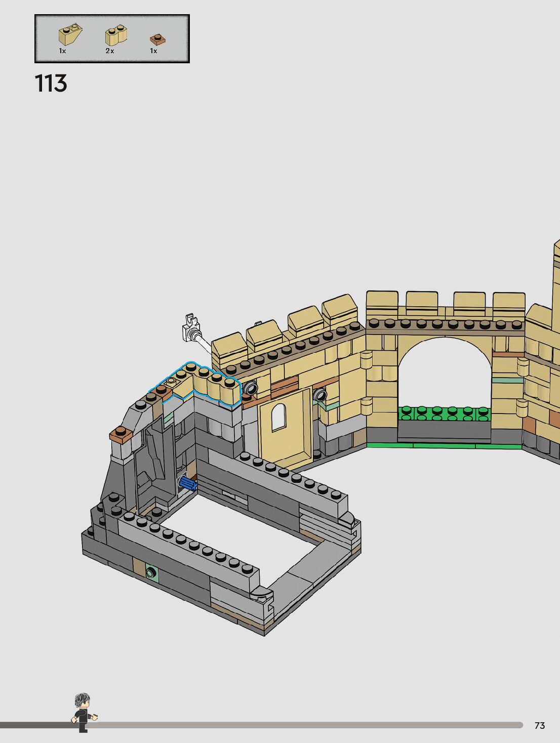The image size is (560, 743).
Task: Select the tan curved brick marked 2x
Action: tap(115, 35)
